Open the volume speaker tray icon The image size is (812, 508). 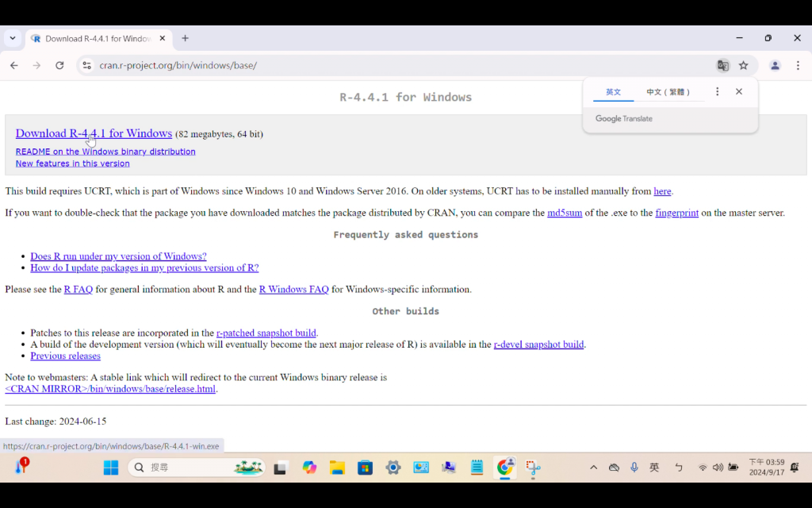718,468
